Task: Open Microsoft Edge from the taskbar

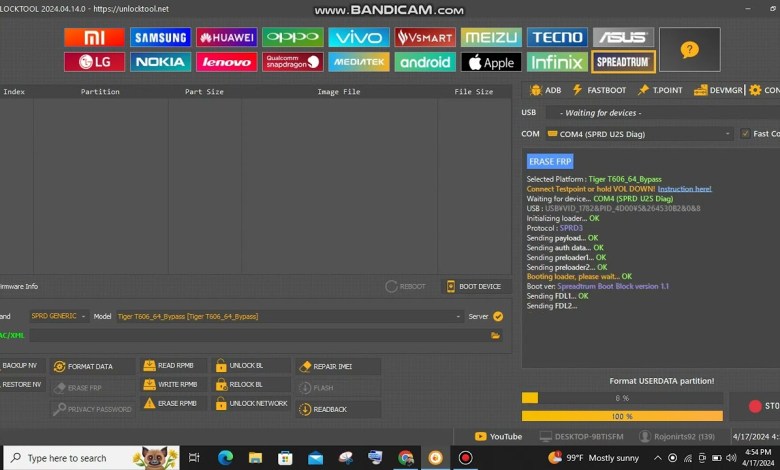Action: tap(225, 458)
